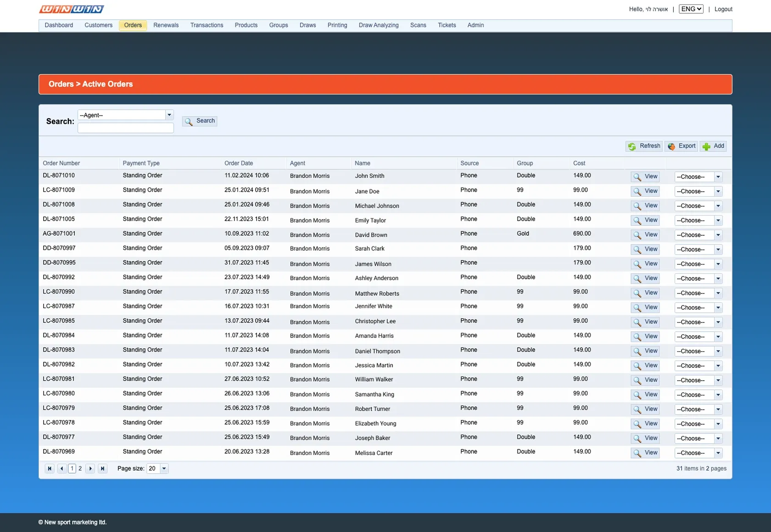The image size is (771, 532).
Task: Add a new order
Action: click(713, 146)
